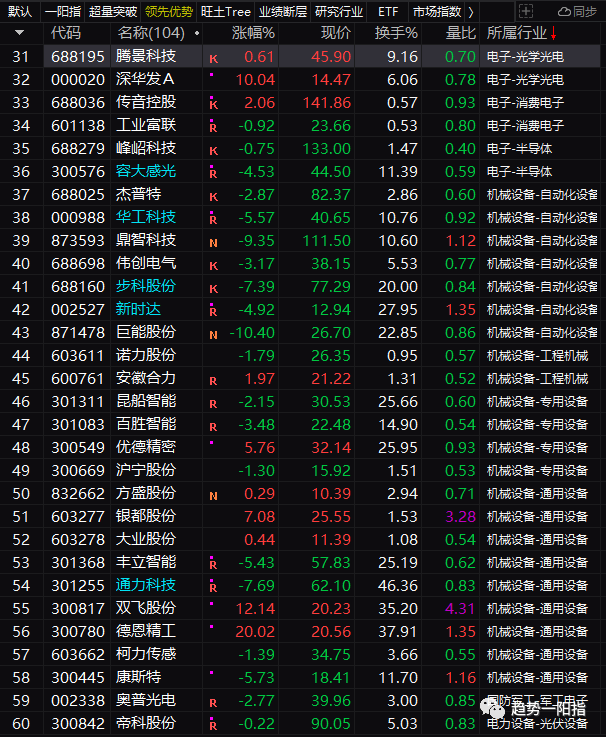
Task: Click the K marker for 腾景科技
Action: tap(213, 59)
